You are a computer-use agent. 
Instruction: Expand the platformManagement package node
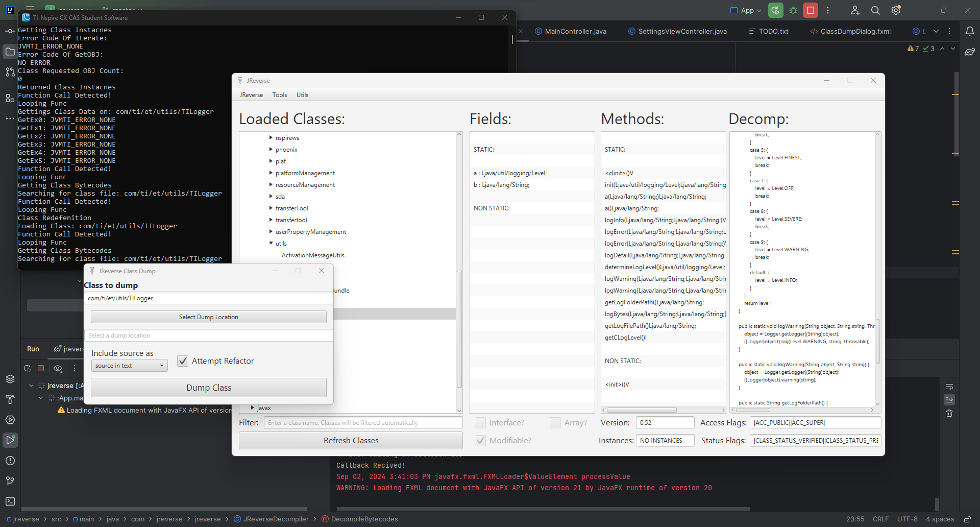pos(271,173)
